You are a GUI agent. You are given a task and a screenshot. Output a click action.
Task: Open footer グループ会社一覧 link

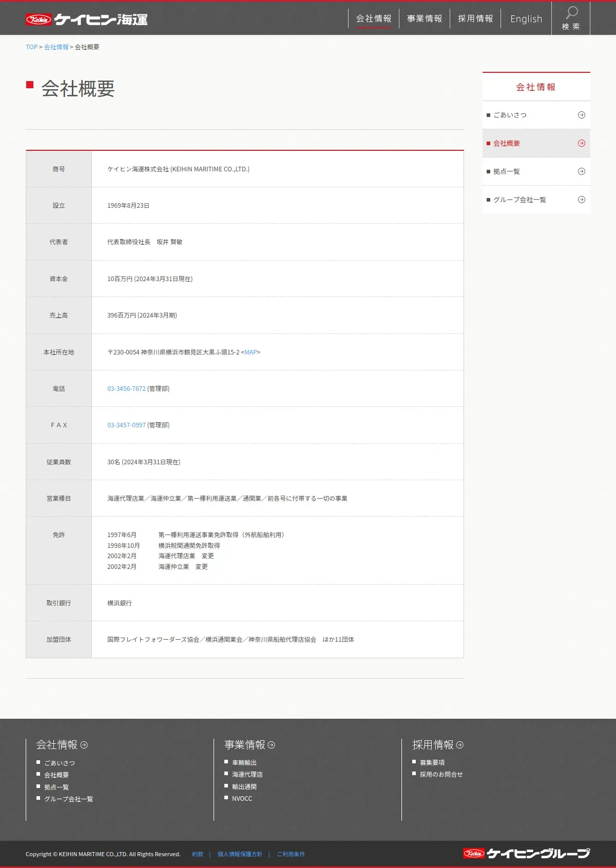coord(68,799)
